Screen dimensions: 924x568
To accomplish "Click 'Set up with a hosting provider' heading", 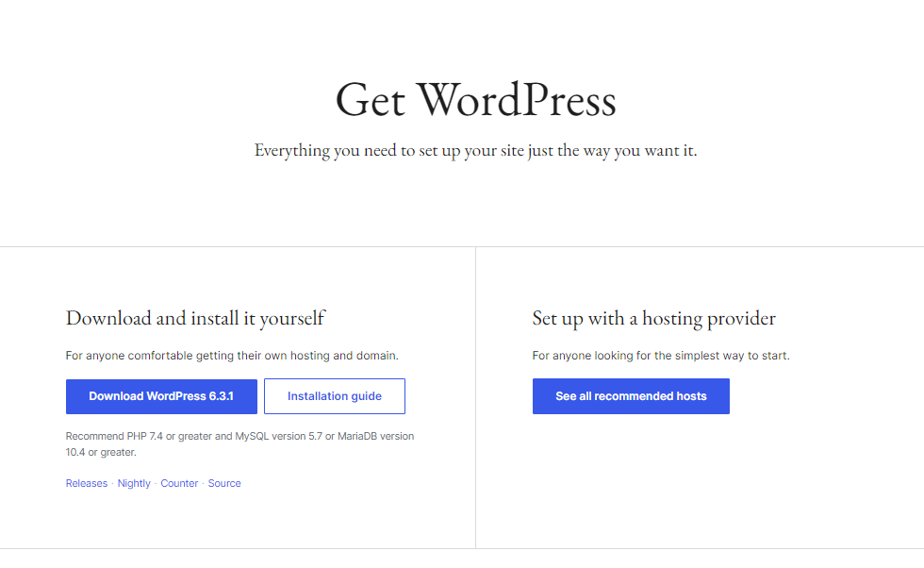I will 654,319.
